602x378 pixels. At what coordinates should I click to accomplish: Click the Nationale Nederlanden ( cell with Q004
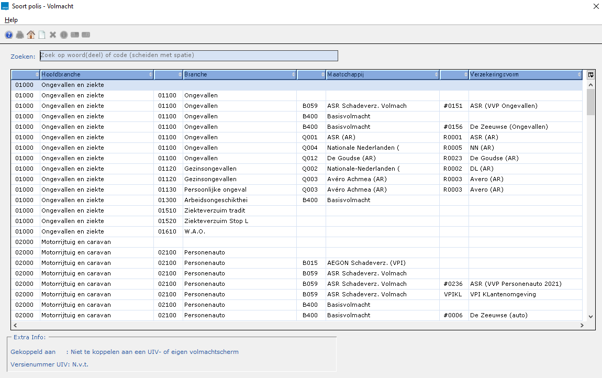point(382,148)
